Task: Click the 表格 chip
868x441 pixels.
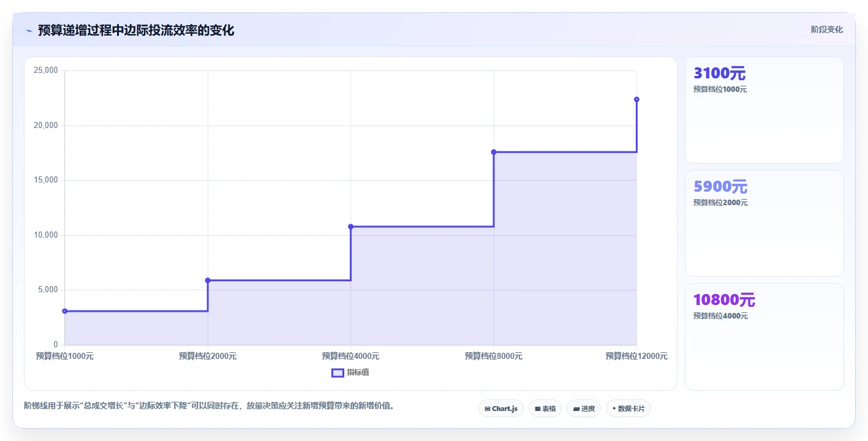Action: pyautogui.click(x=545, y=409)
